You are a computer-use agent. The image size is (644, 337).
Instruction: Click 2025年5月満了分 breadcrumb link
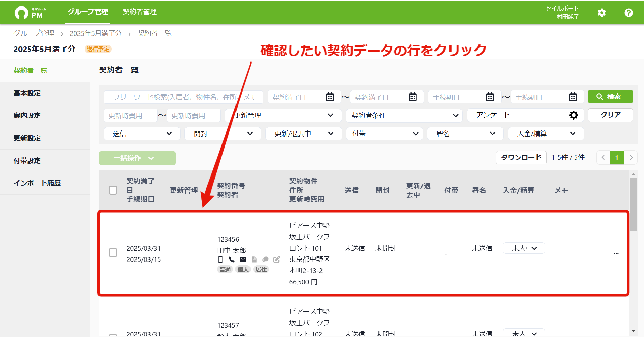coord(96,33)
